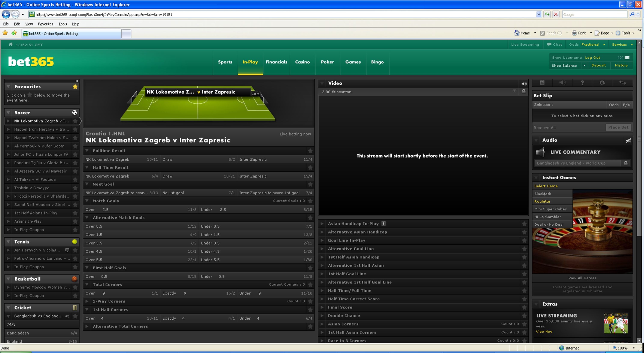The image size is (644, 353).
Task: Open the Financials tab
Action: (276, 62)
